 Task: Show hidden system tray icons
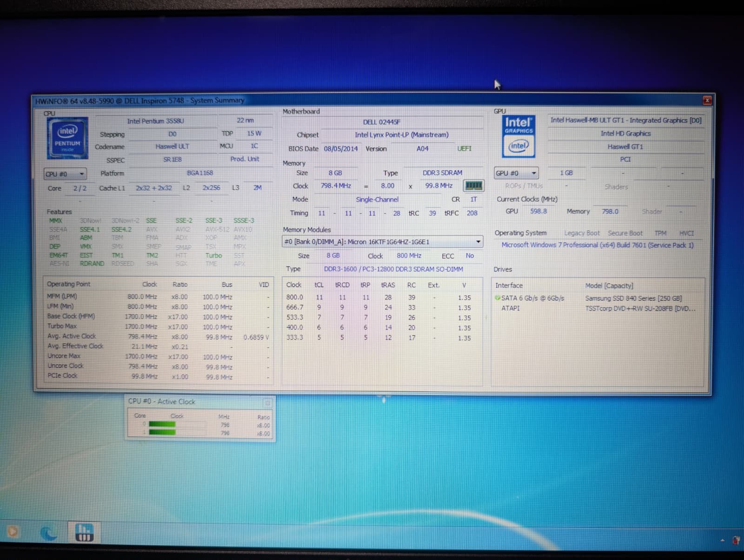coord(722,540)
